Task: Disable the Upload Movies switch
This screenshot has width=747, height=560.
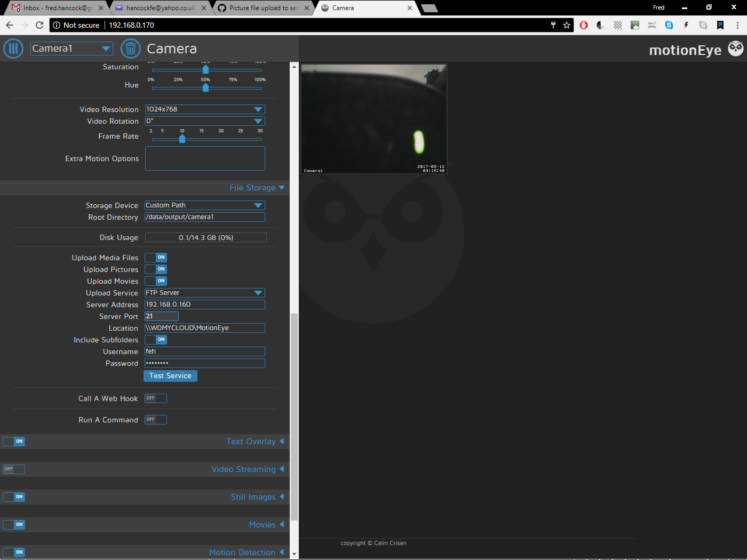Action: [x=156, y=281]
